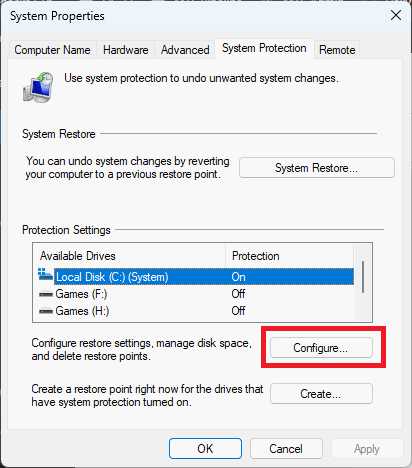Click the drives list scrollbar thumb
The image size is (412, 468).
pos(363,277)
